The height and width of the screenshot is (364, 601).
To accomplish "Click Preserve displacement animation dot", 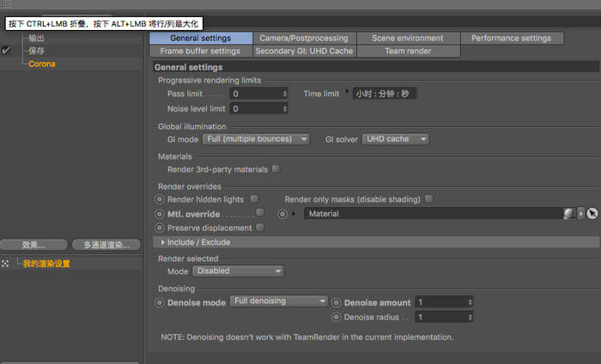I will point(160,228).
